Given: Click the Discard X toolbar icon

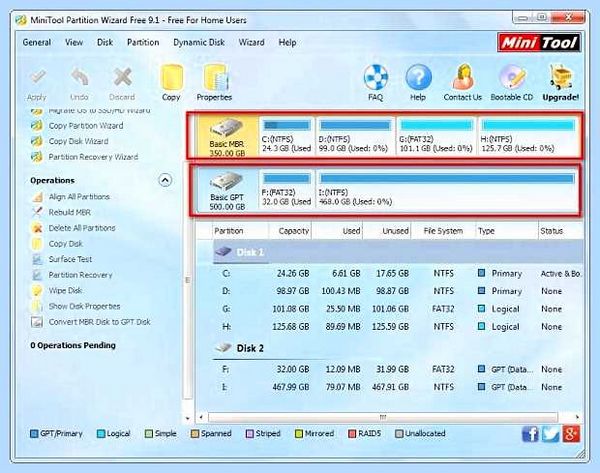Looking at the screenshot, I should pyautogui.click(x=122, y=78).
